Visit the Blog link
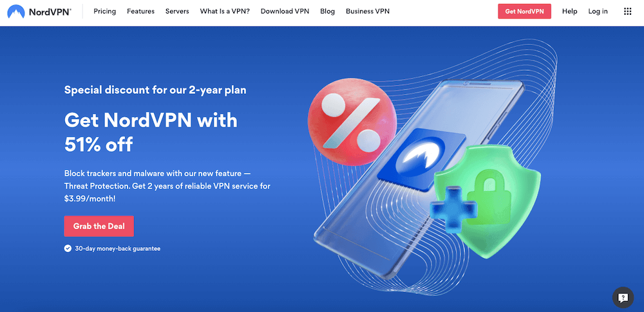 [x=327, y=12]
